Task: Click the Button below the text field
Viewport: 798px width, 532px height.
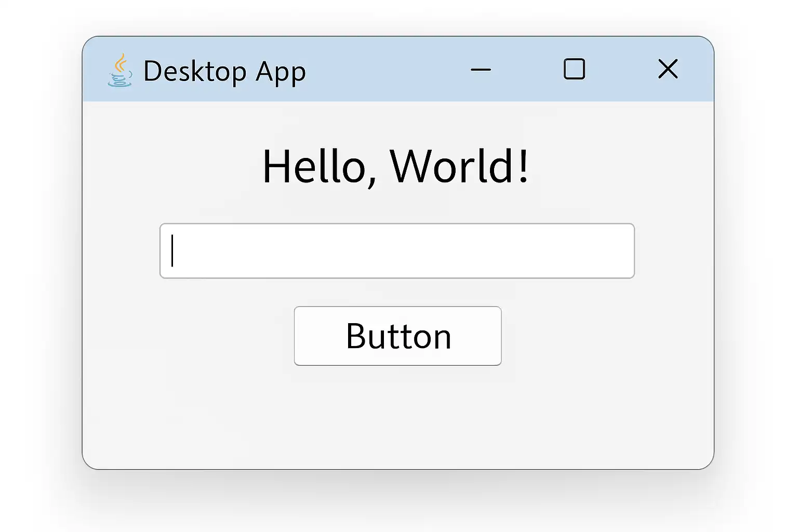Action: (x=397, y=336)
